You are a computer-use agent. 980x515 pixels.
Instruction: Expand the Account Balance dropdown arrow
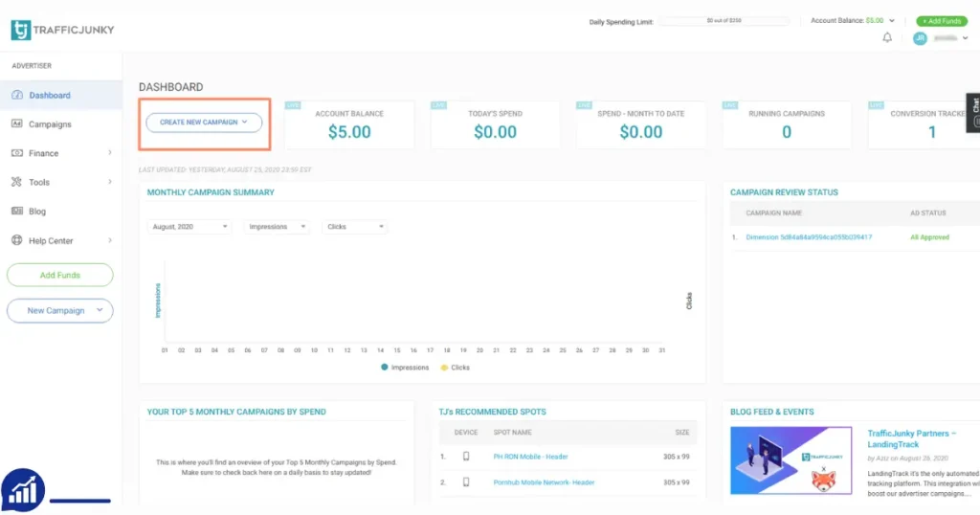(892, 21)
